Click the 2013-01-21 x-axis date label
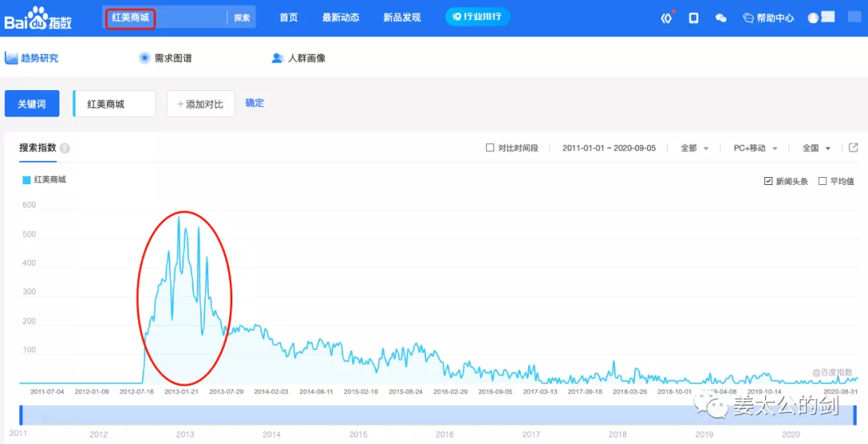 click(182, 392)
